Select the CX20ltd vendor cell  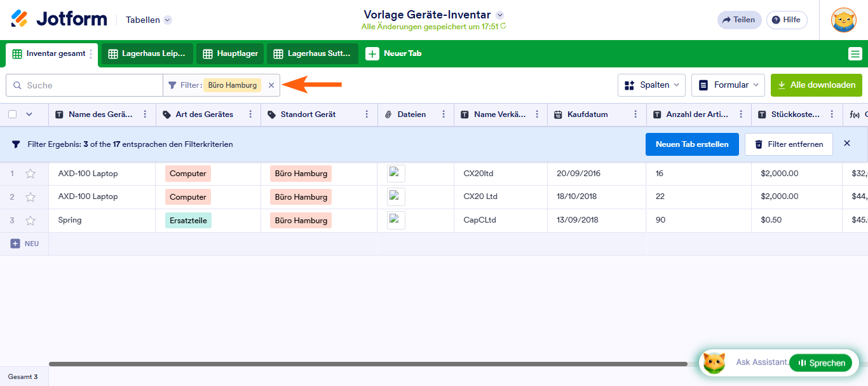[x=501, y=174]
